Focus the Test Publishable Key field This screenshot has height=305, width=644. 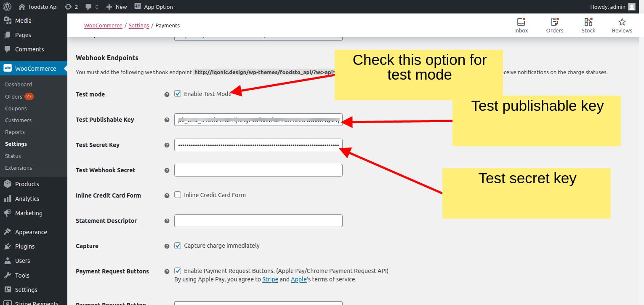coord(258,120)
